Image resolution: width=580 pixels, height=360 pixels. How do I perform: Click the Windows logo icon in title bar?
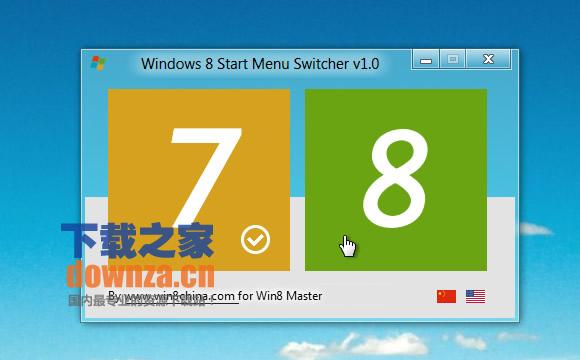pos(98,63)
